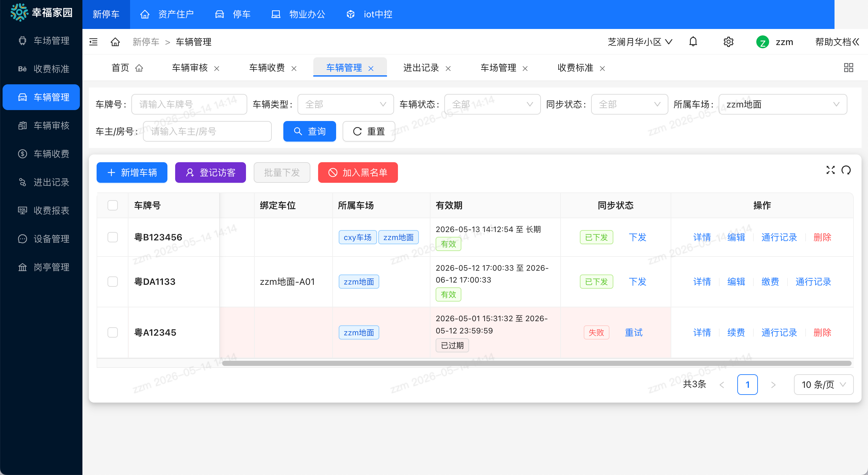Click the 登记访客 button
The width and height of the screenshot is (868, 475).
point(211,172)
